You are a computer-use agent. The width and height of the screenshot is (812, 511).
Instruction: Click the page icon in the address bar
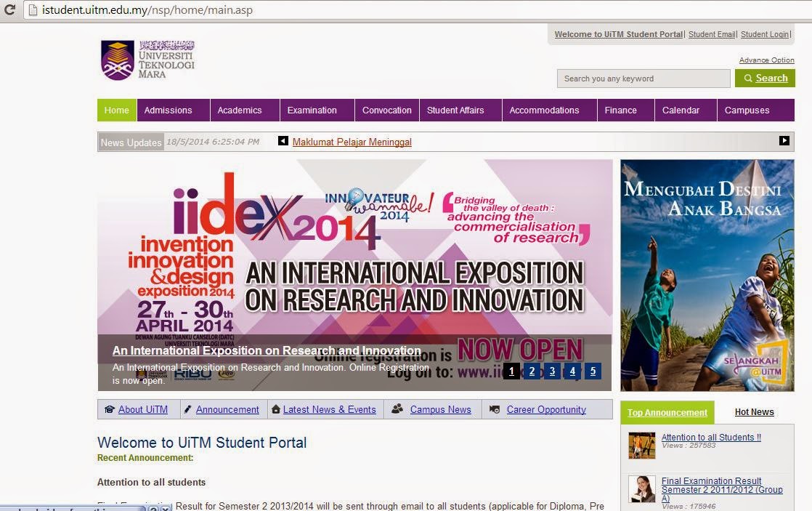[x=33, y=10]
